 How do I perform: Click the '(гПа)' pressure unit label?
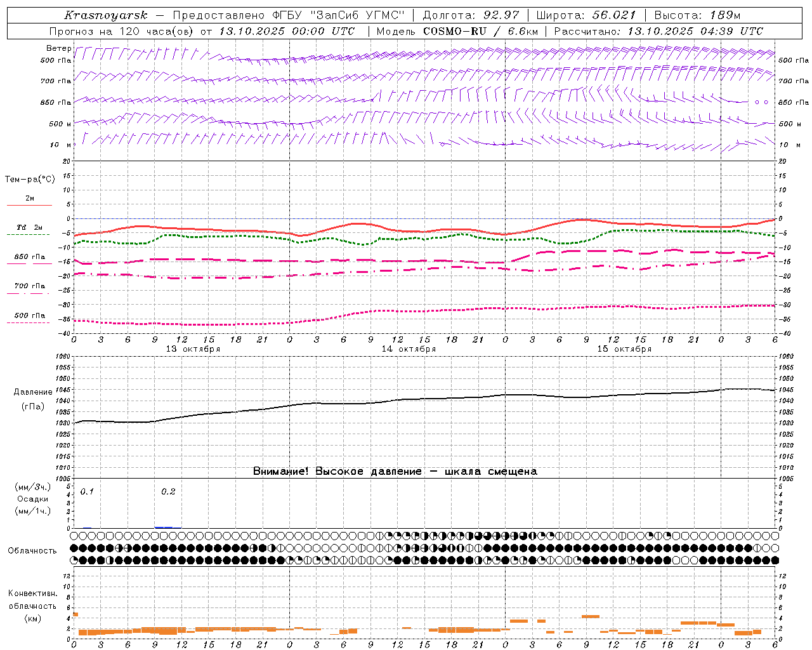33,407
